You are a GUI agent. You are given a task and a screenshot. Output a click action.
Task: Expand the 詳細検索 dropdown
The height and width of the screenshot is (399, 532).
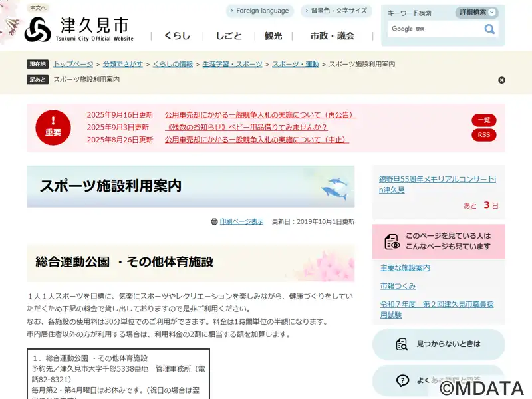pos(477,12)
